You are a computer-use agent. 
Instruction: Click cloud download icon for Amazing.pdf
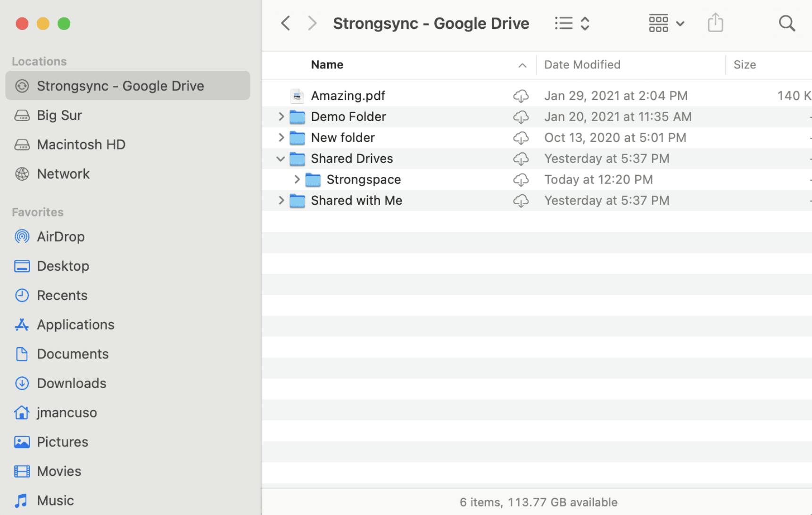tap(521, 96)
